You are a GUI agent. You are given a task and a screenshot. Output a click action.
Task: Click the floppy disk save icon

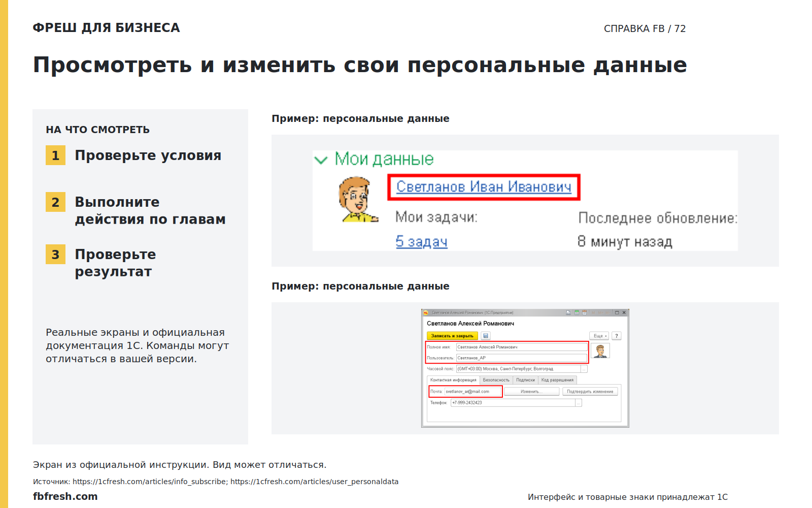coord(486,336)
